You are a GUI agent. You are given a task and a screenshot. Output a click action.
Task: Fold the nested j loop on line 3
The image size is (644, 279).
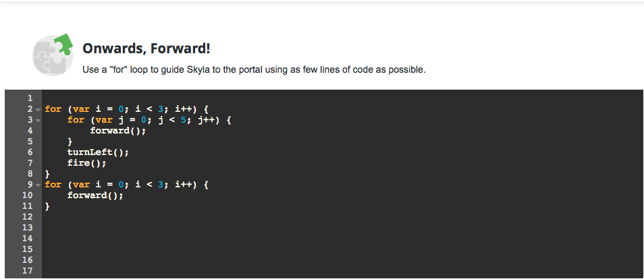coord(38,120)
